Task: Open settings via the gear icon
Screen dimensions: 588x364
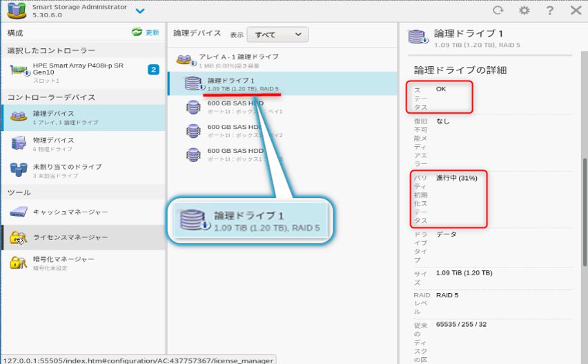Action: click(525, 10)
